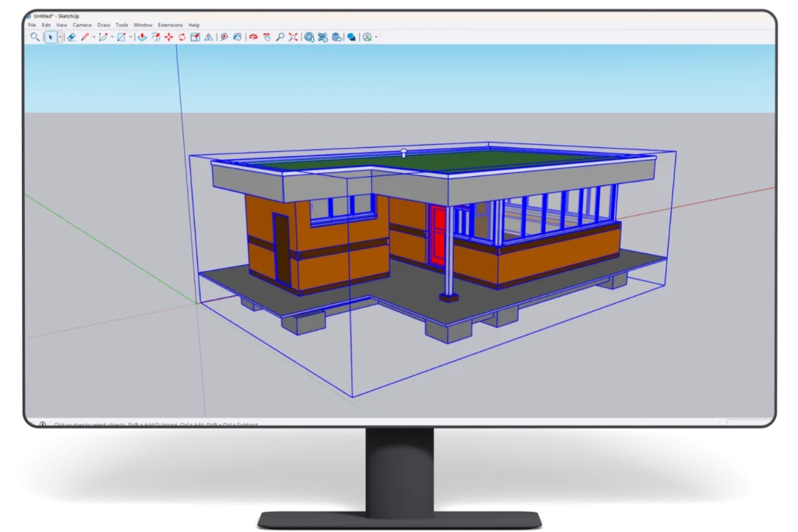Click the Search magnifier tool
The width and height of the screenshot is (798, 532).
pyautogui.click(x=35, y=37)
